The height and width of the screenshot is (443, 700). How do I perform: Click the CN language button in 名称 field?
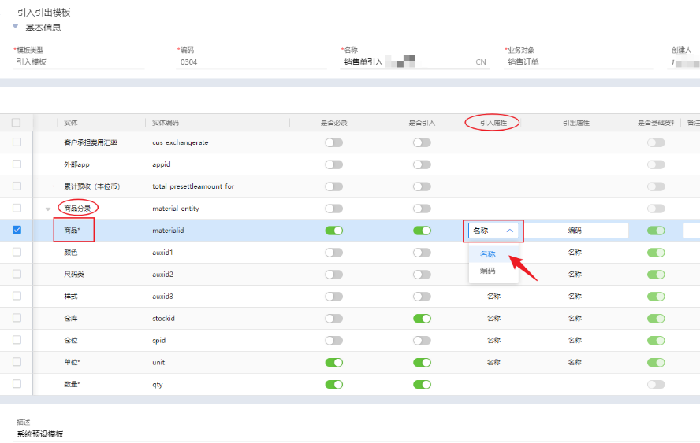[x=481, y=62]
